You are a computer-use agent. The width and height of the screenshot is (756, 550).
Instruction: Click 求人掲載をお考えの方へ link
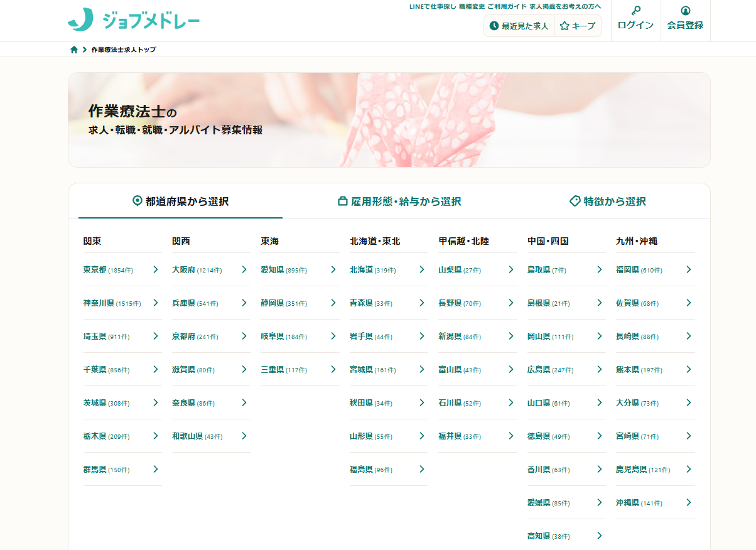565,6
